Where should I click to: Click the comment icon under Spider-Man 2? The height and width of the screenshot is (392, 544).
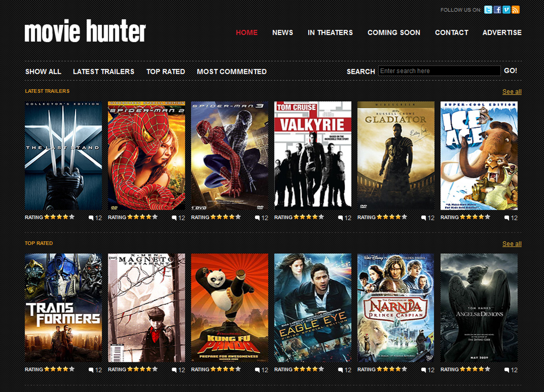tap(174, 218)
